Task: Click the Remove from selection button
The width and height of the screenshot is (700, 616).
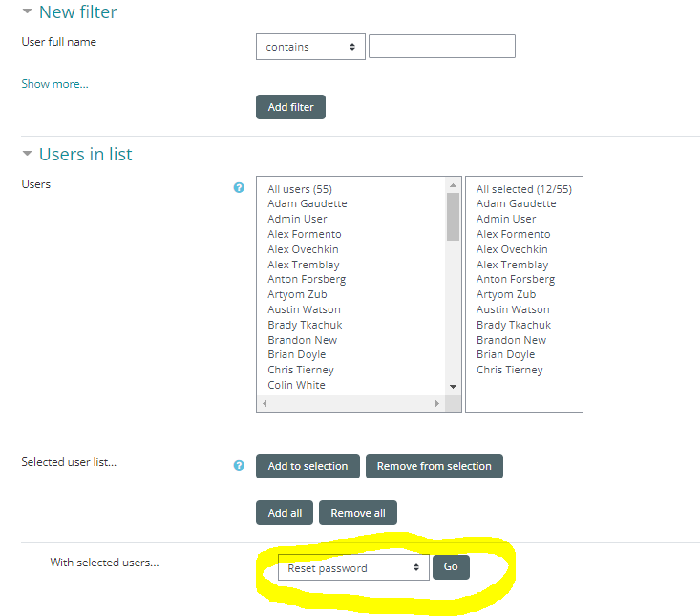Action: click(434, 466)
